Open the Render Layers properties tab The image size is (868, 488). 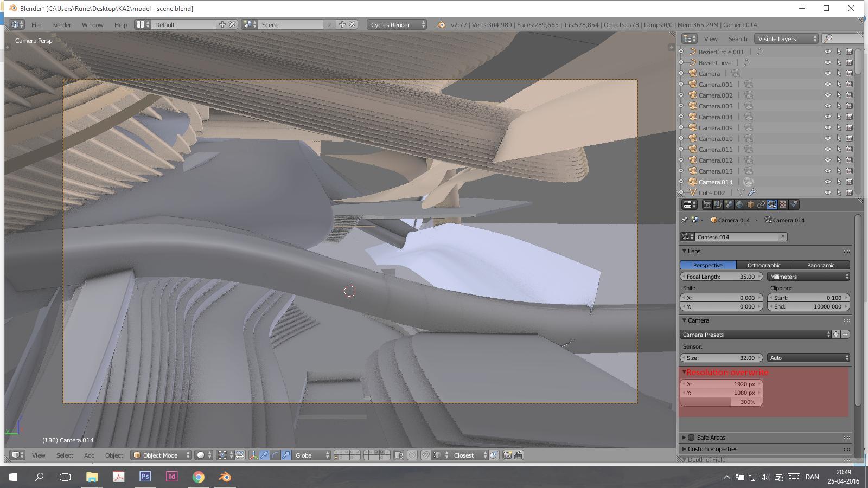tap(718, 204)
